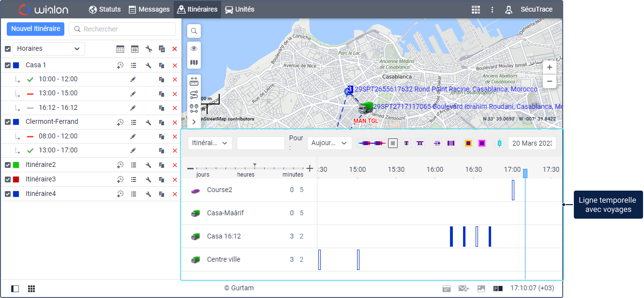Viewport: 644px width, 298px height.
Task: Click the red color swatch of Itinéraire3
Action: 16,179
